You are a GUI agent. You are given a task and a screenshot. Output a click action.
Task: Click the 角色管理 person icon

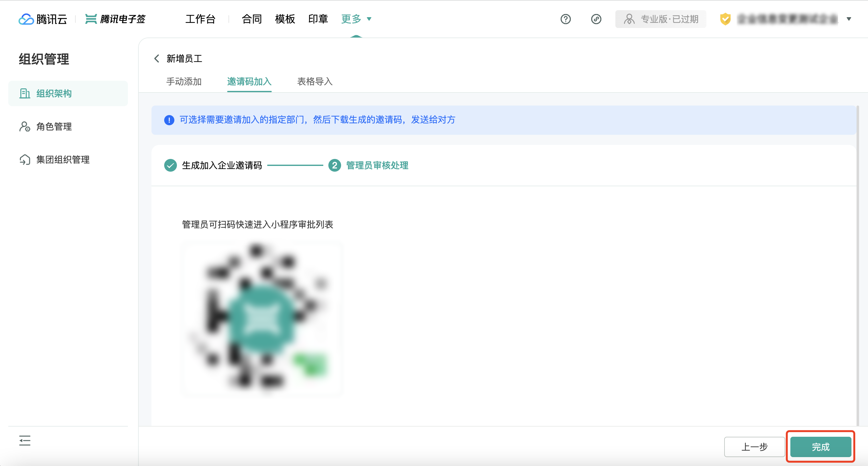click(24, 127)
